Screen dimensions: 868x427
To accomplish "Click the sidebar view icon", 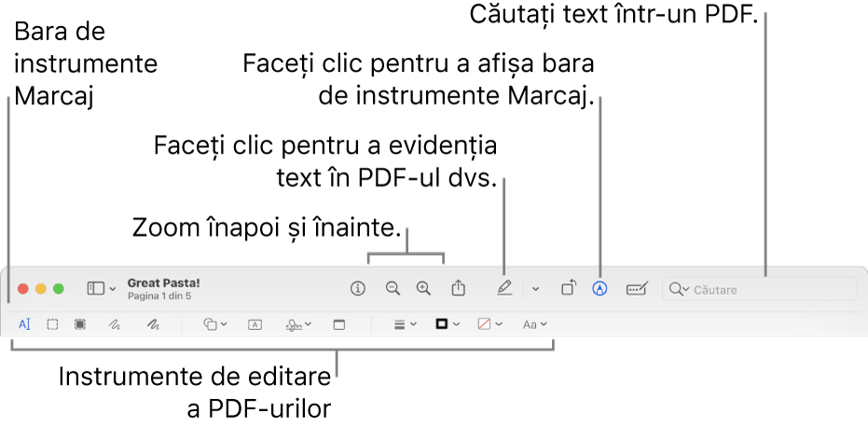I will tap(95, 288).
